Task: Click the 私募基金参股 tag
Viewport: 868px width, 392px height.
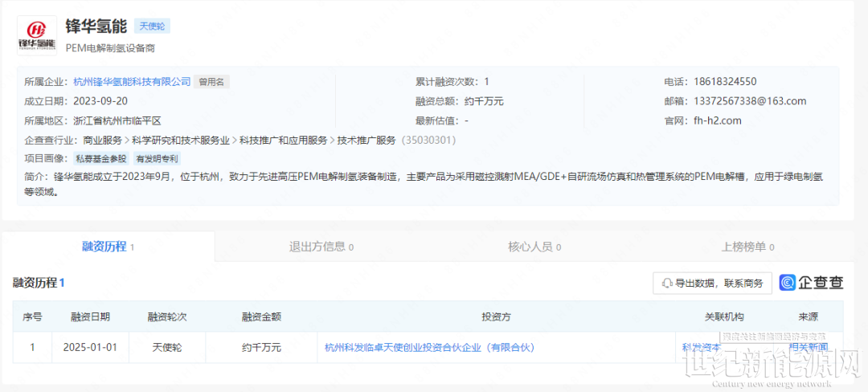Action: tap(101, 159)
